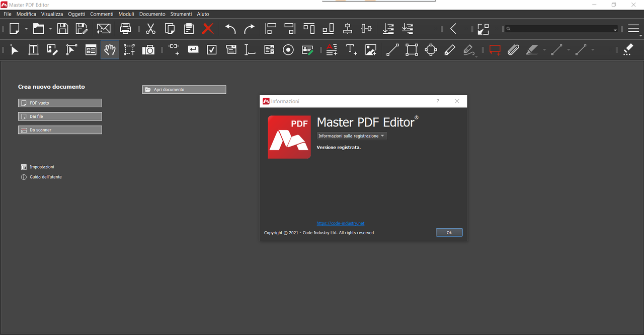Select the arrow Select tool
644x335 pixels.
(14, 50)
